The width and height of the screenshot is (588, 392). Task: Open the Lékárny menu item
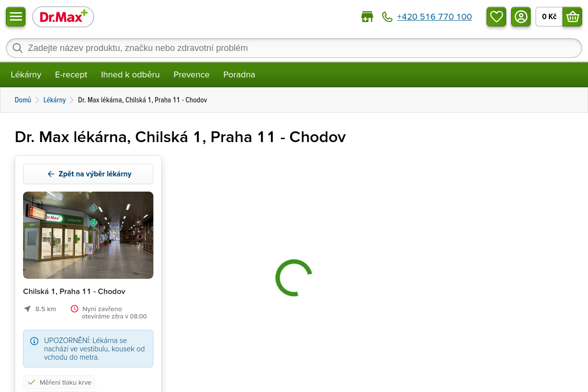[26, 74]
